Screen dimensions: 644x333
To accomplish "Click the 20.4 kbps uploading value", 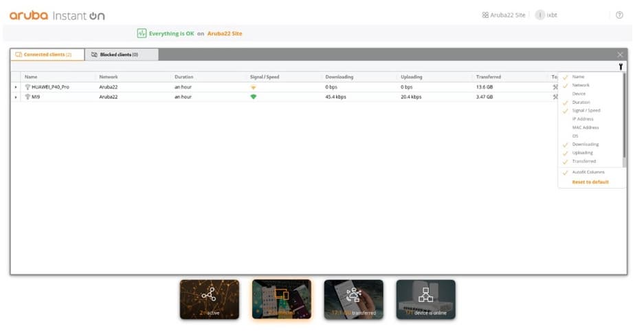I will (411, 97).
